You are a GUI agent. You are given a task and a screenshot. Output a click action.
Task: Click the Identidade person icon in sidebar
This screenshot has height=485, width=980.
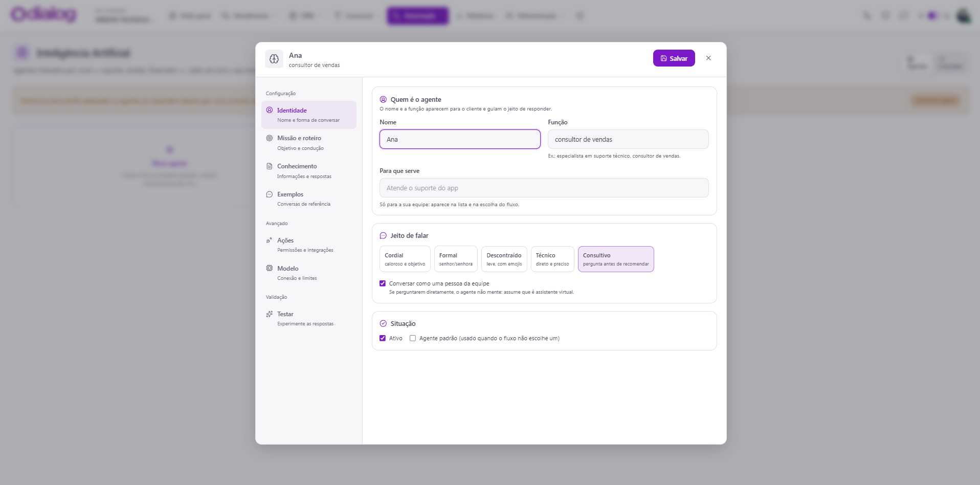point(270,110)
